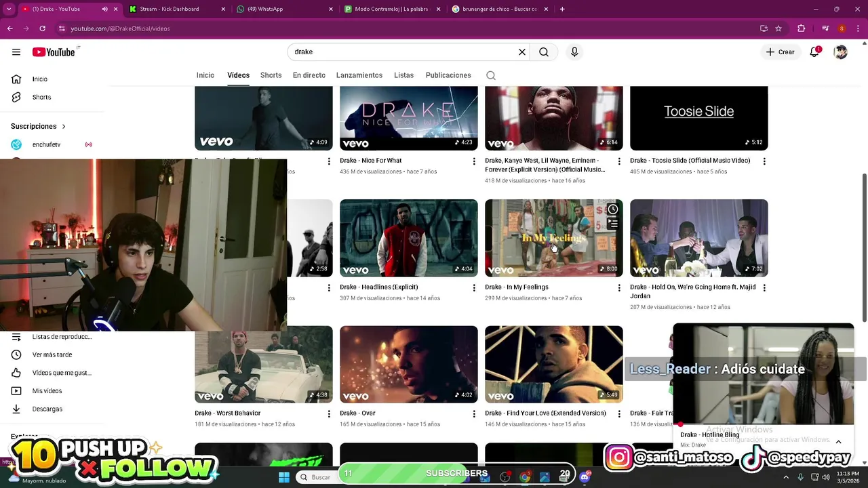Open Discord from the taskbar
Viewport: 868px width, 488px height.
click(x=585, y=477)
